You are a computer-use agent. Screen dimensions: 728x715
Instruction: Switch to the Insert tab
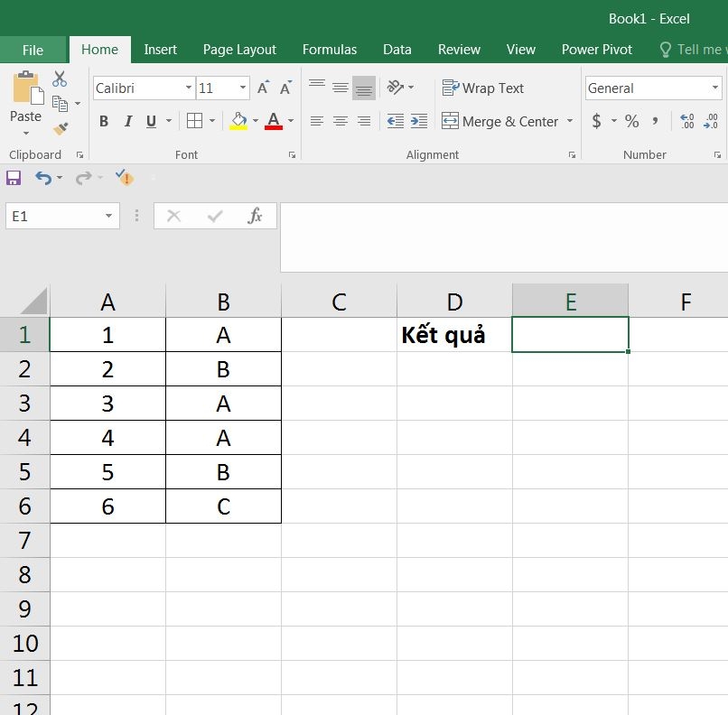click(x=160, y=49)
